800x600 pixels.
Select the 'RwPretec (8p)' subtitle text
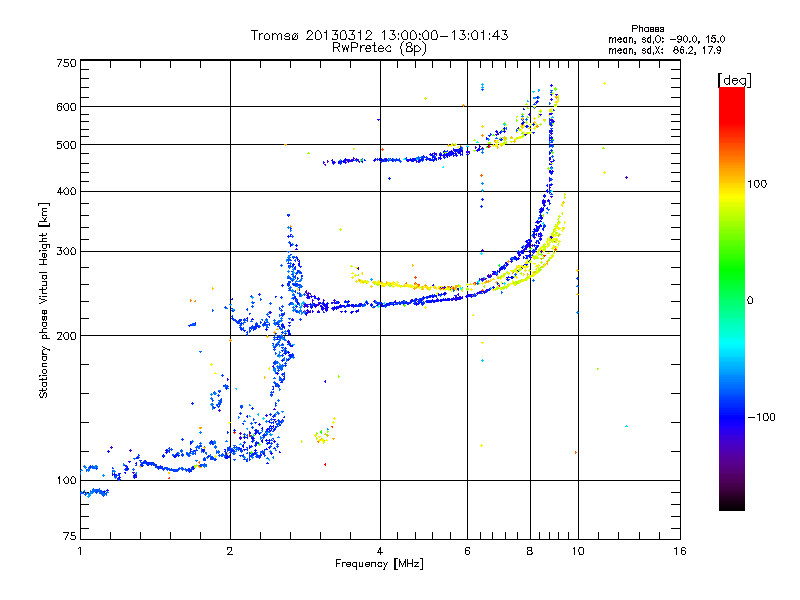point(379,48)
